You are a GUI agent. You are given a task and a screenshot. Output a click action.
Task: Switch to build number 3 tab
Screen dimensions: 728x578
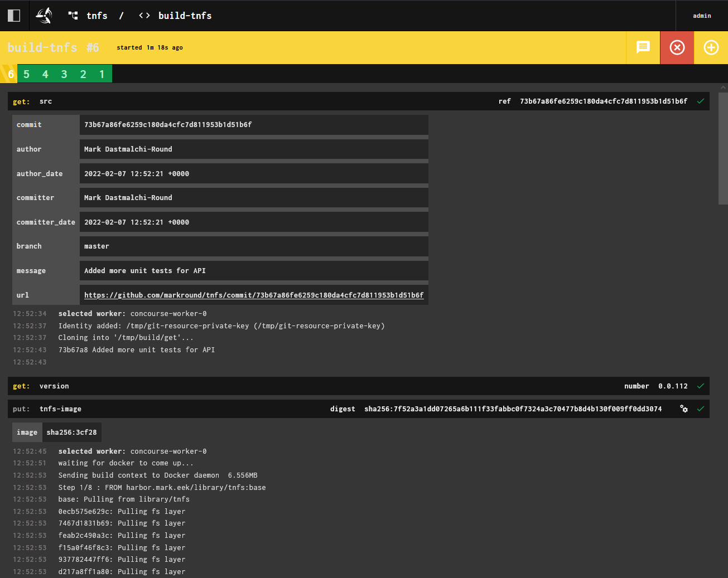[64, 74]
